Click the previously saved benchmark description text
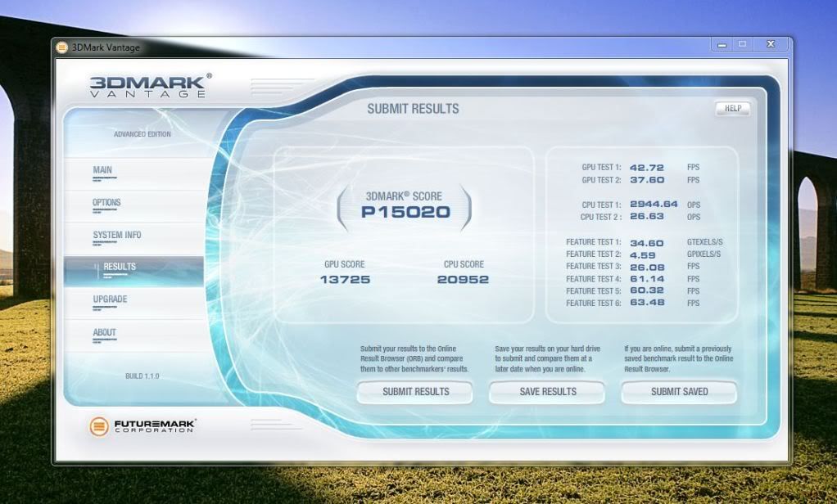The width and height of the screenshot is (837, 504). (678, 359)
